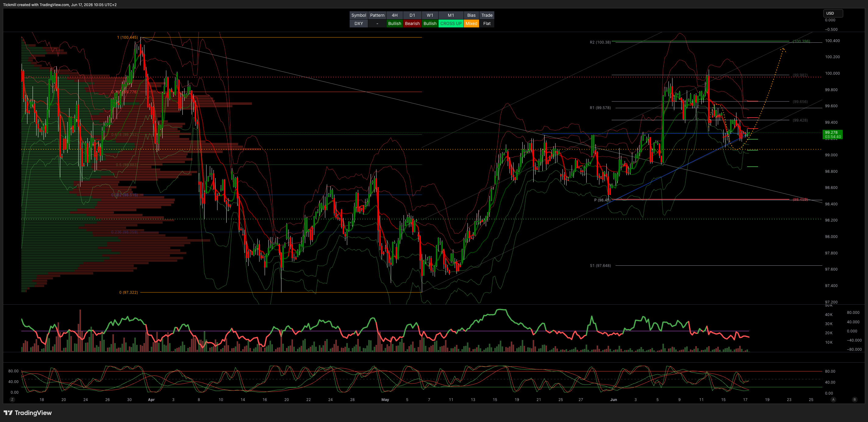Click the orange Mixed bias cell
The height and width of the screenshot is (422, 868).
coord(471,23)
